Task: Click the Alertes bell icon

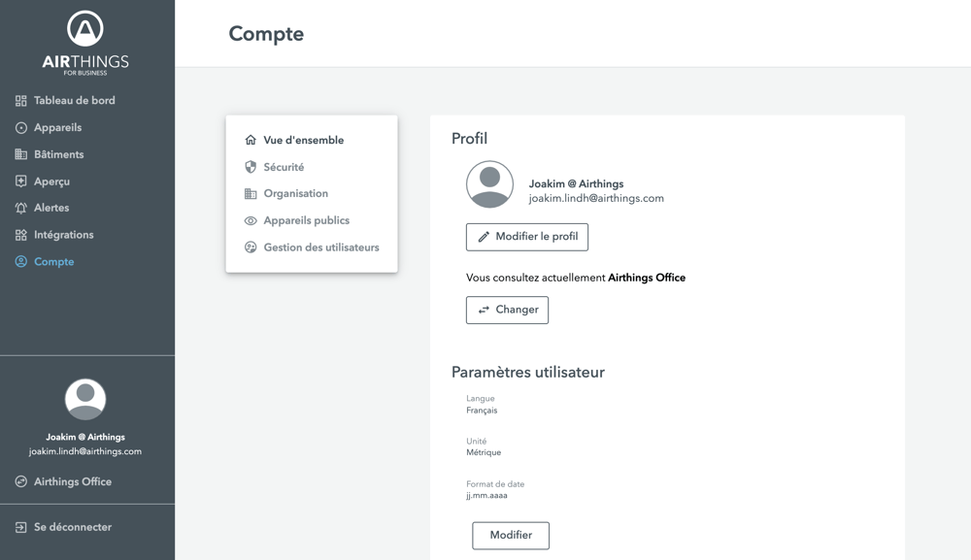Action: (21, 208)
